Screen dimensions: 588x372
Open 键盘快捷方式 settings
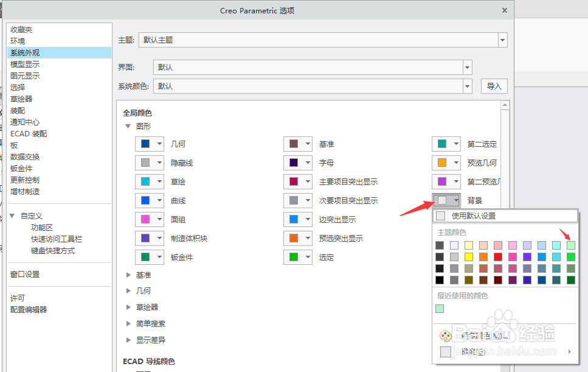[53, 251]
